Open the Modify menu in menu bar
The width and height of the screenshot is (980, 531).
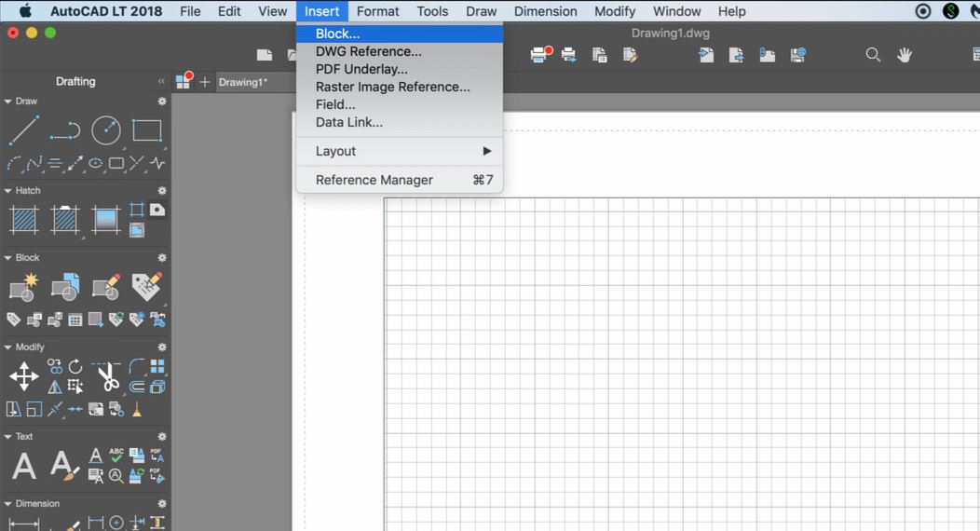pyautogui.click(x=615, y=11)
